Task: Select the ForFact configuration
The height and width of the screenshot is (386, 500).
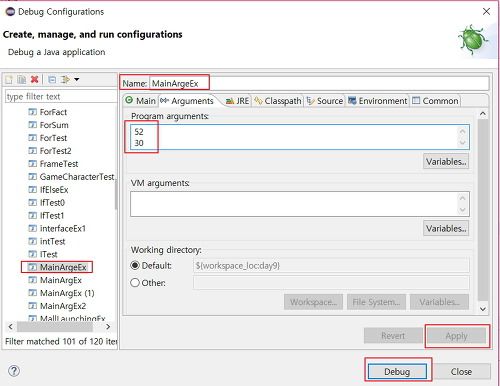Action: click(x=53, y=112)
